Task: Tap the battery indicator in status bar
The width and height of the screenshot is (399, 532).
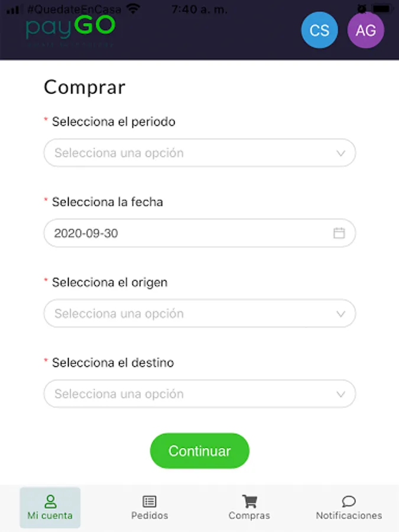Action: coord(383,9)
